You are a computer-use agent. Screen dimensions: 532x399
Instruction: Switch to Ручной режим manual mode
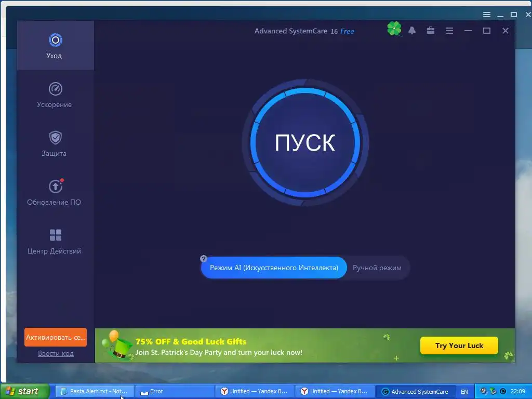pyautogui.click(x=377, y=268)
